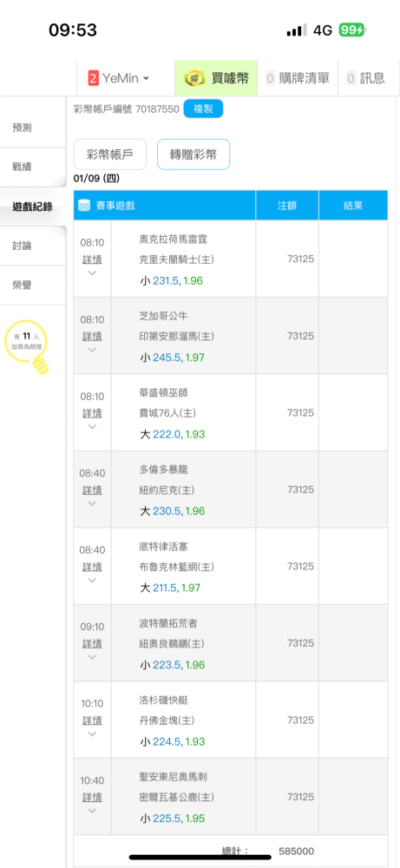
Task: Click the database icon beside 賽事遊戲
Action: [84, 206]
